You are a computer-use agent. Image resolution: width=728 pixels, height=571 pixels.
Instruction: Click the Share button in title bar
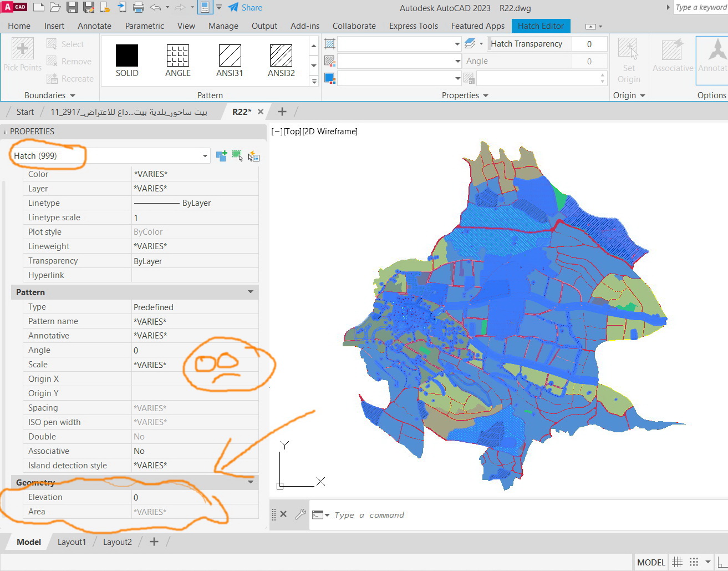[x=245, y=7]
